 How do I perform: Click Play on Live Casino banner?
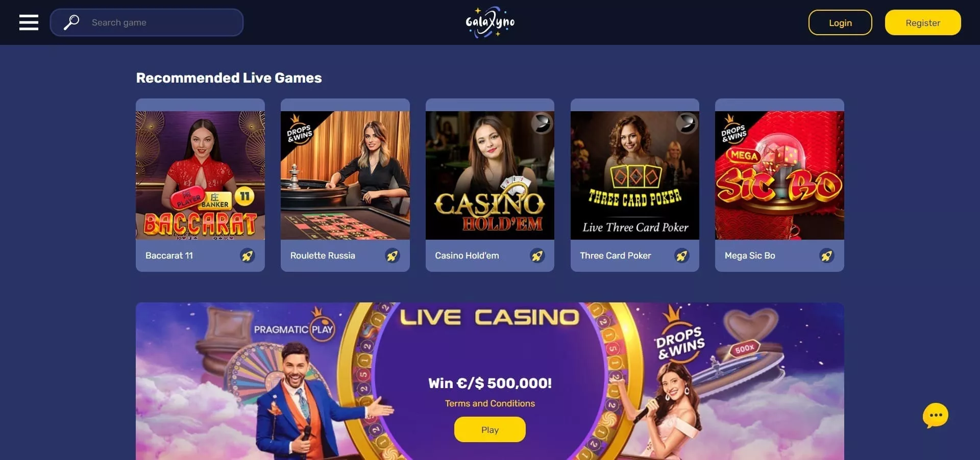pyautogui.click(x=490, y=429)
